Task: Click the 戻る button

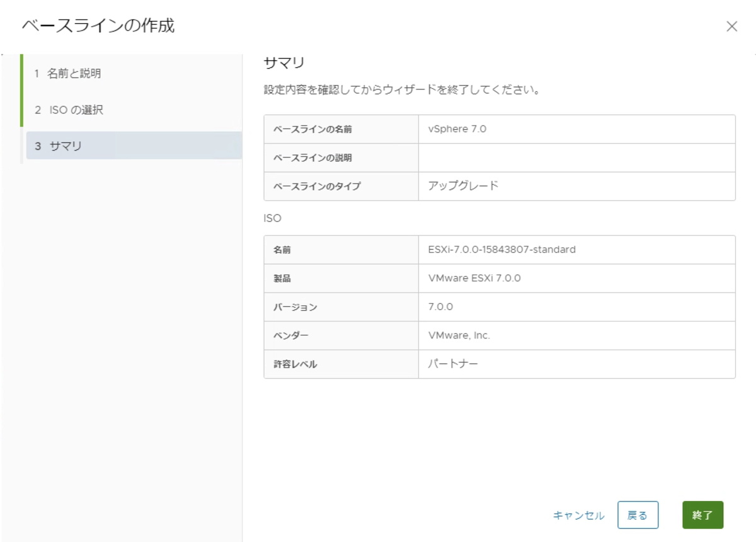Action: 638,515
